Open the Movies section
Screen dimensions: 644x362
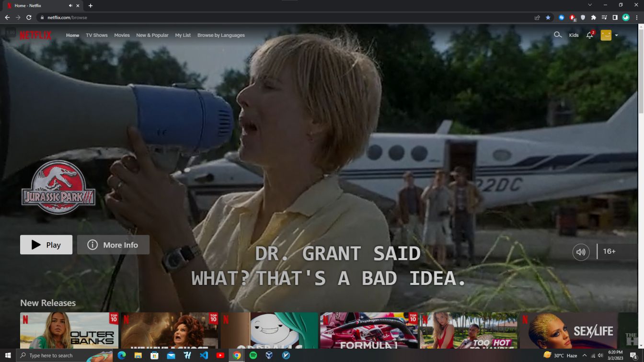click(x=122, y=35)
